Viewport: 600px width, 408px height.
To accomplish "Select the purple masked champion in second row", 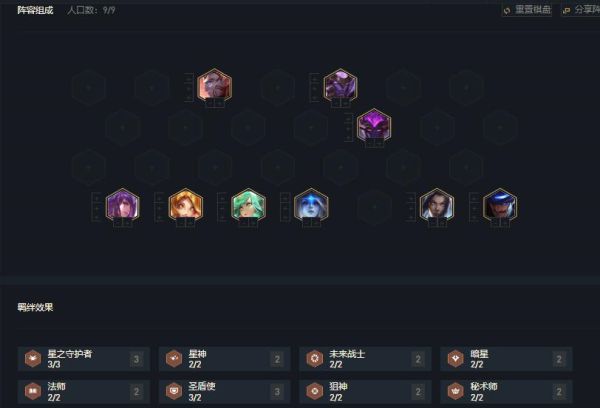I will tap(374, 126).
